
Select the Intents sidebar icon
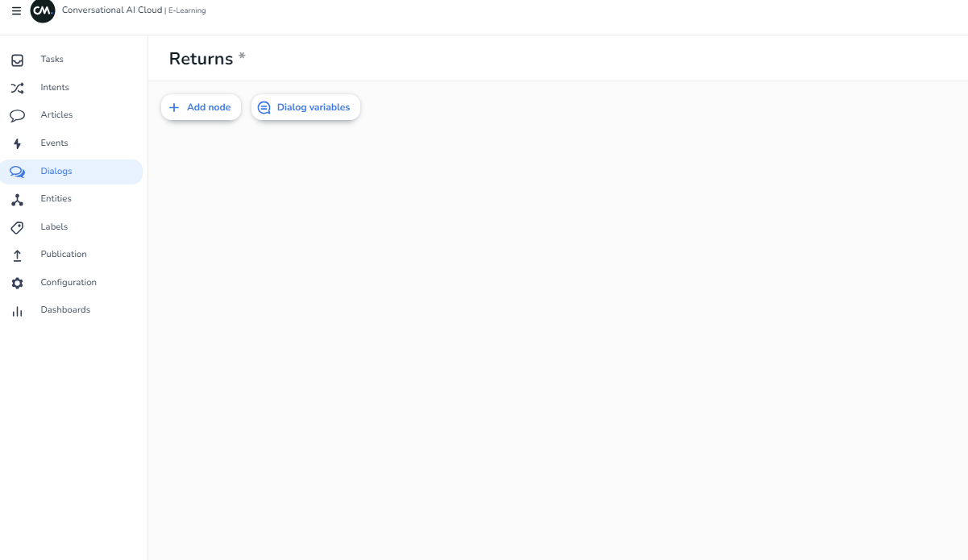click(x=17, y=87)
